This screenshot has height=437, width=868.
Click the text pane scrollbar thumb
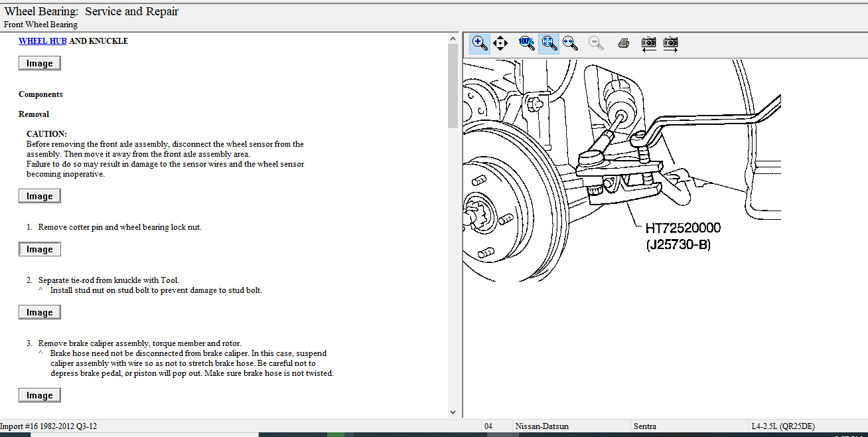click(453, 86)
